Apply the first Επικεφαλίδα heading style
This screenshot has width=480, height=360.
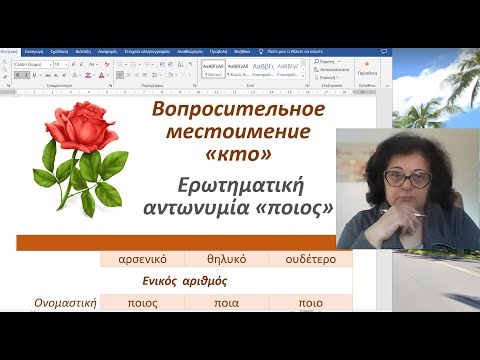(x=263, y=69)
